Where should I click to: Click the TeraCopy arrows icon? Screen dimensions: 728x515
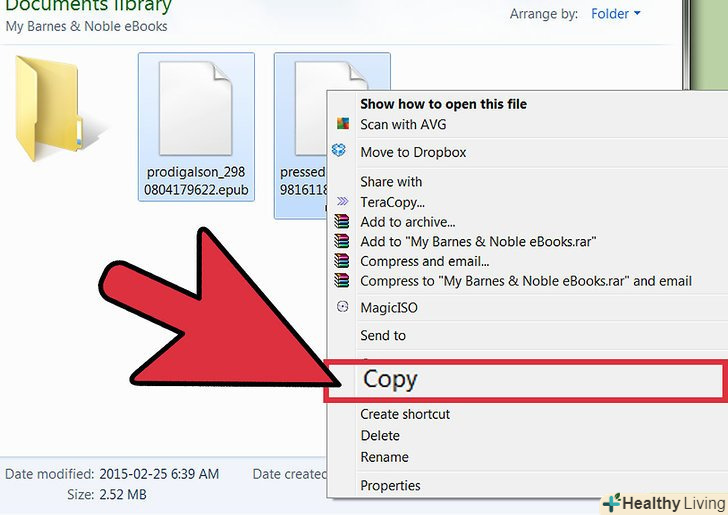point(343,201)
